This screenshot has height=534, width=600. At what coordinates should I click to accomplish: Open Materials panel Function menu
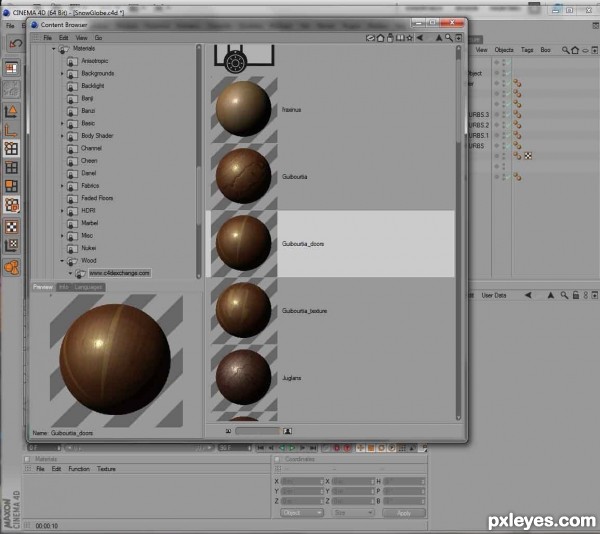click(x=79, y=469)
